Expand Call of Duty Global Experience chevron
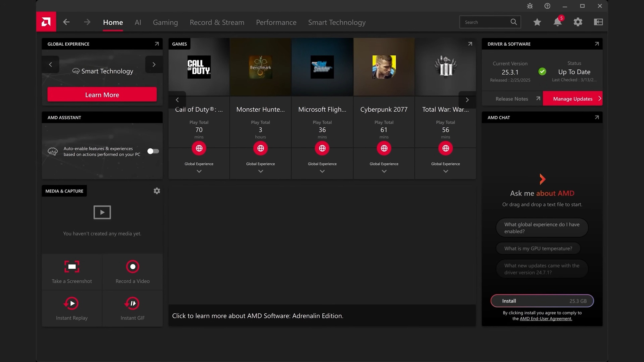 point(199,171)
